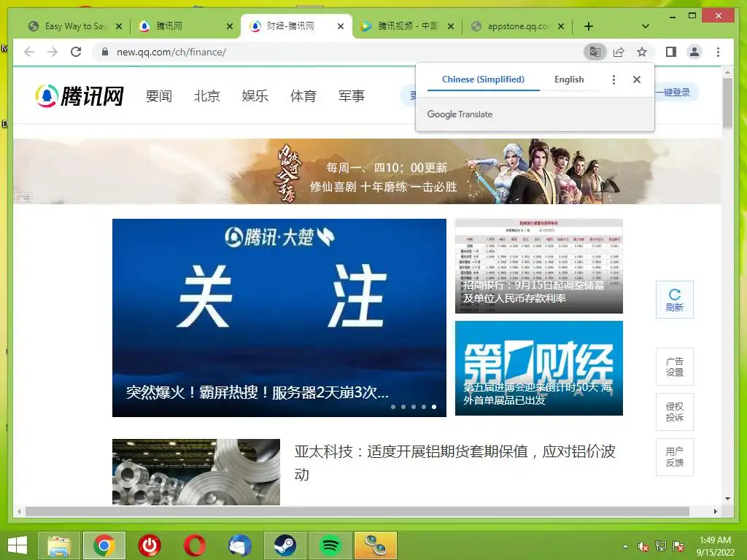747x560 pixels.
Task: Click the 腾讯网 logo
Action: click(80, 96)
